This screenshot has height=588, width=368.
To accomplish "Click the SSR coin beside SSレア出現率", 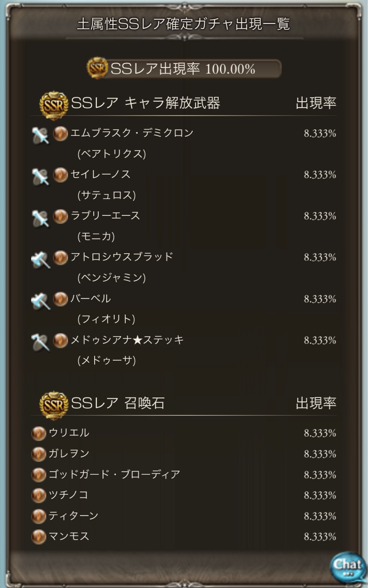I will pos(97,69).
